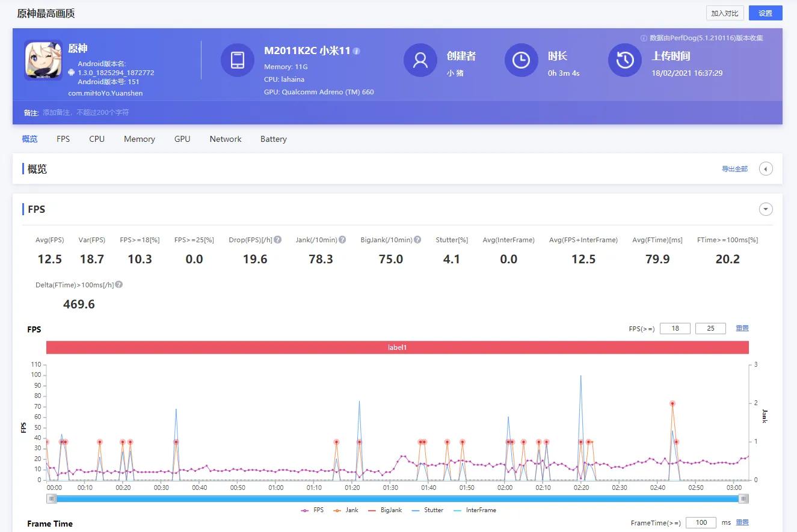Open the GPU tab

(x=182, y=139)
